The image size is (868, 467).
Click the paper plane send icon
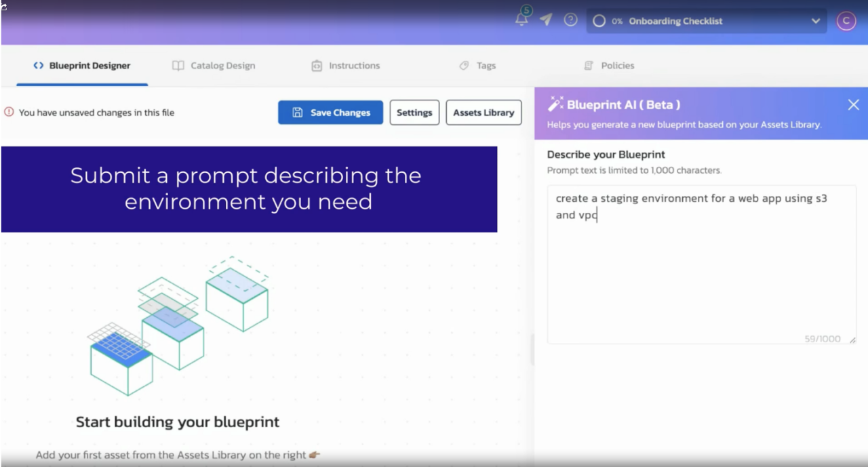pyautogui.click(x=546, y=20)
